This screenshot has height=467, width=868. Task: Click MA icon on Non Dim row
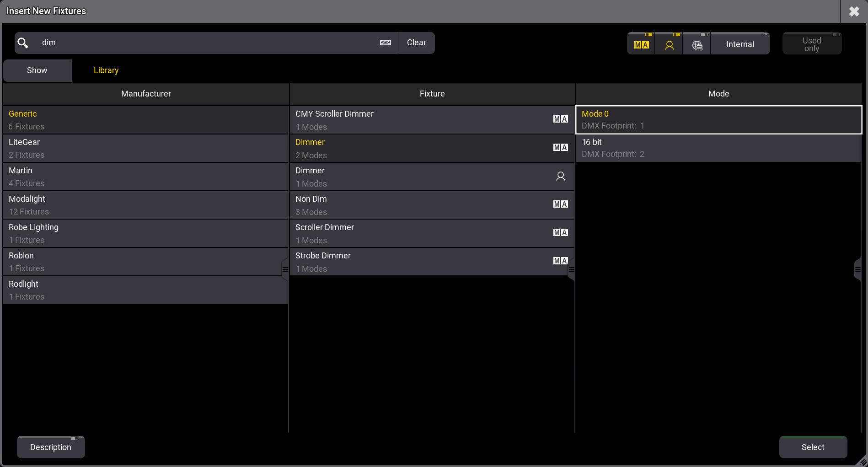[561, 204]
